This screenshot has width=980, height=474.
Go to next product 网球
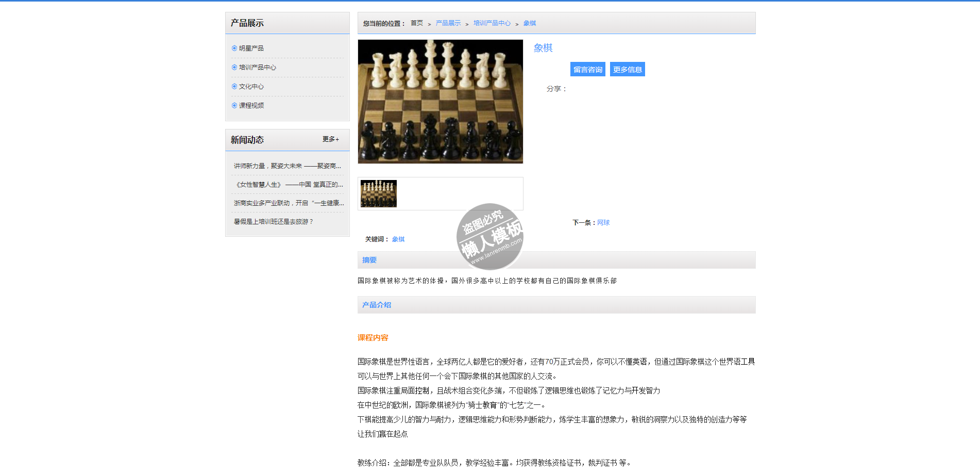603,223
